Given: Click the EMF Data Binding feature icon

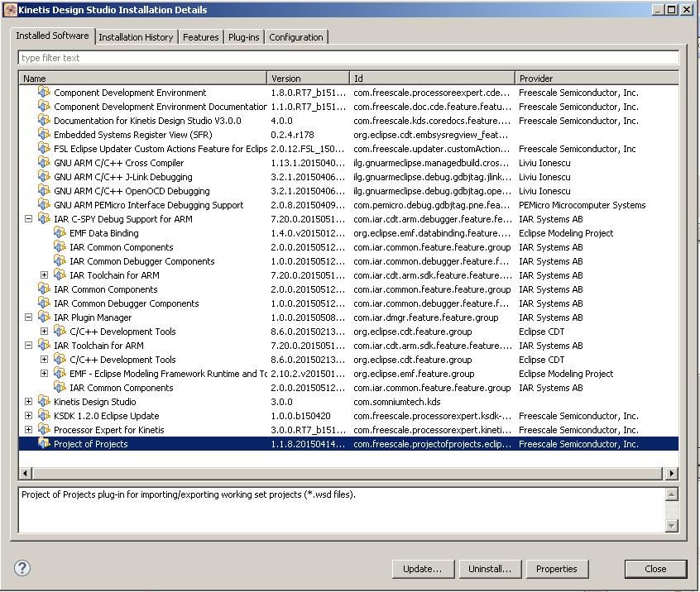Looking at the screenshot, I should (60, 233).
